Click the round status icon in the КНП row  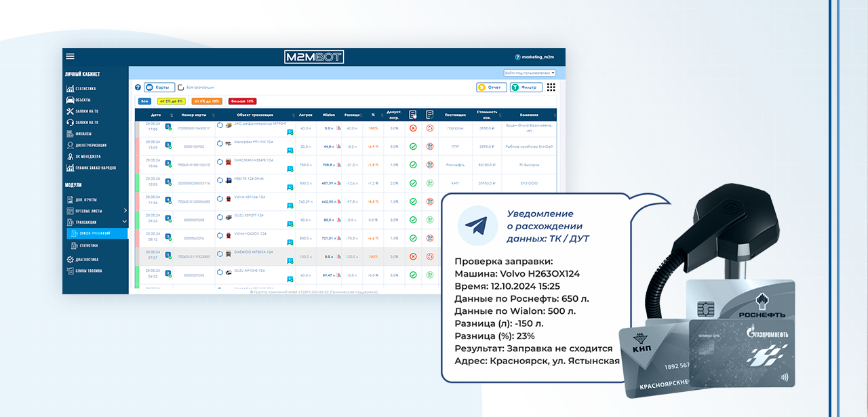tap(430, 182)
